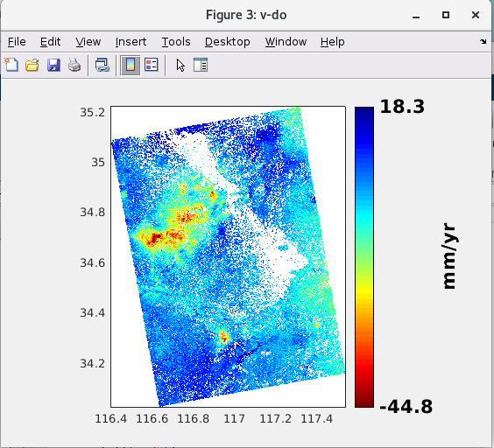
Task: Open the Window menu
Action: click(286, 42)
